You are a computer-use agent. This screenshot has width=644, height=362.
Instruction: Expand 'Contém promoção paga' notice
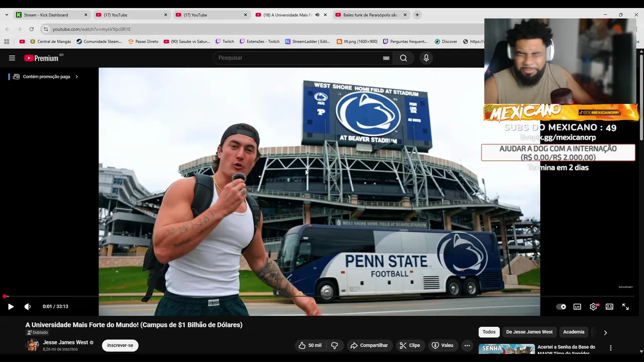pyautogui.click(x=45, y=77)
